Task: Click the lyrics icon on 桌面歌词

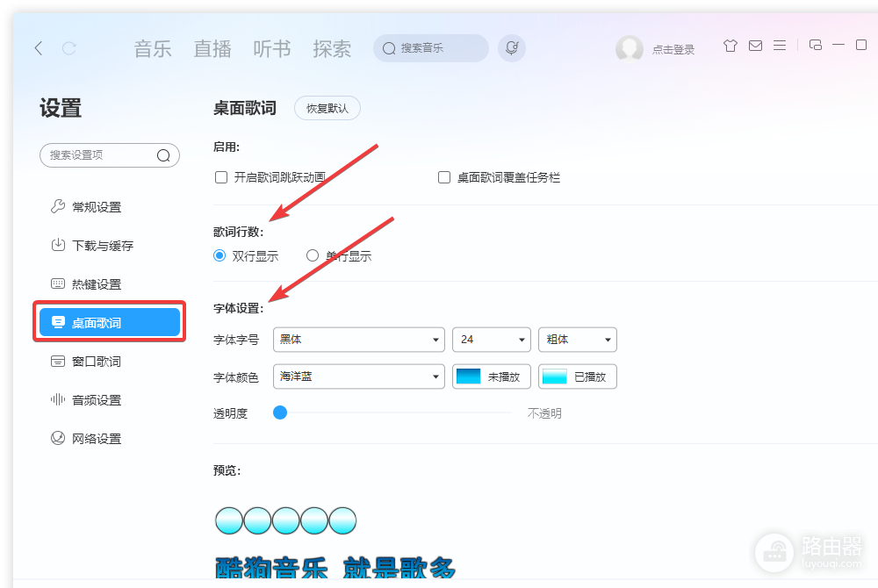Action: (58, 322)
